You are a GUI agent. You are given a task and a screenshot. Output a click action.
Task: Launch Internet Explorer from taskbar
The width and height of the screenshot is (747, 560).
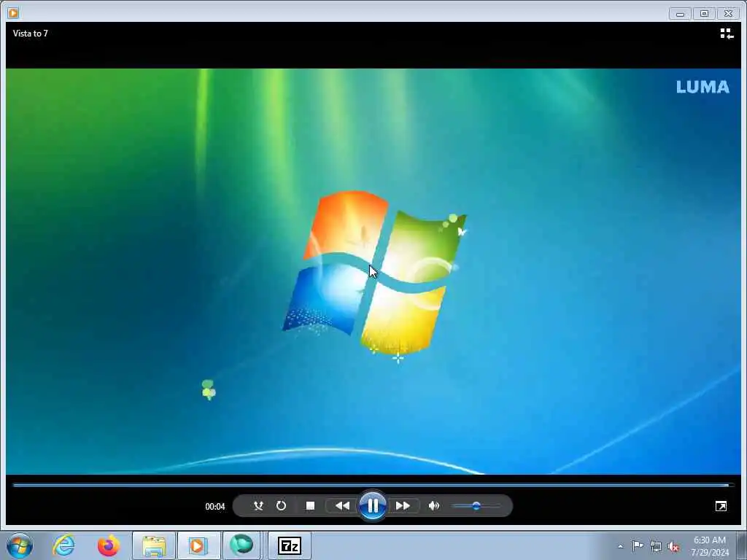click(x=64, y=545)
